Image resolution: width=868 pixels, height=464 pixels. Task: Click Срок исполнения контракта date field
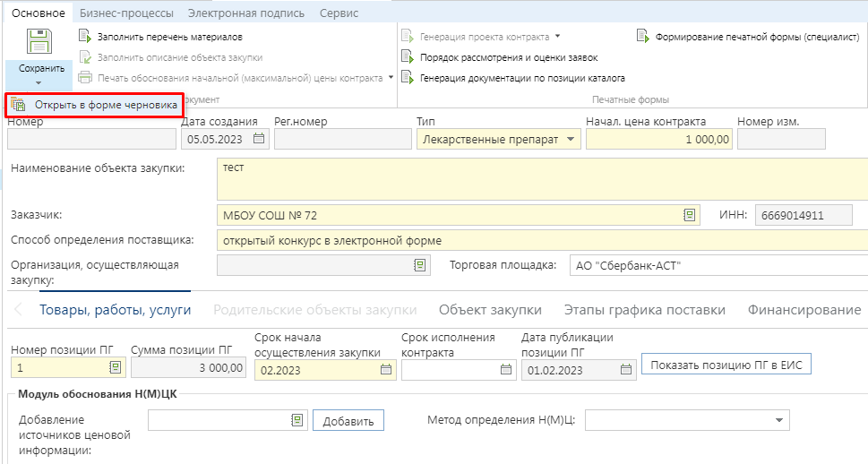pos(459,370)
